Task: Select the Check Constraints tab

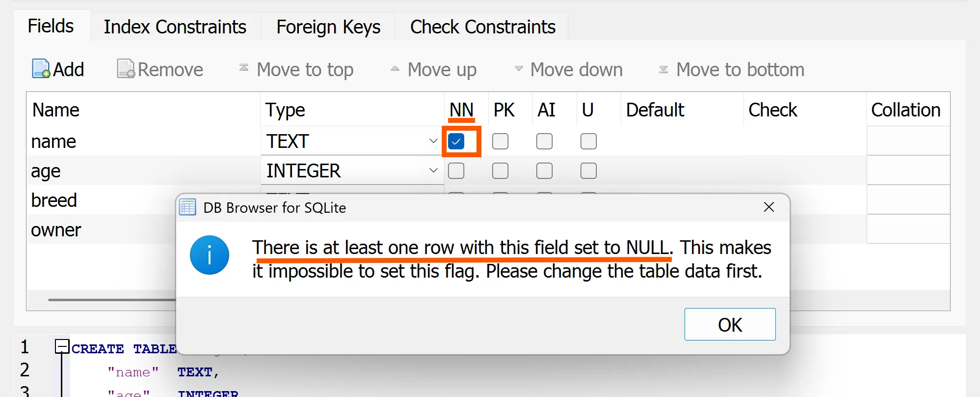Action: pos(482,27)
